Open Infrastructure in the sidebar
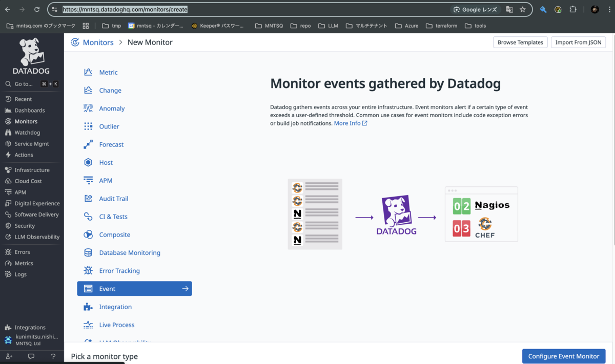Screen dimensions: 615x364 click(x=32, y=170)
